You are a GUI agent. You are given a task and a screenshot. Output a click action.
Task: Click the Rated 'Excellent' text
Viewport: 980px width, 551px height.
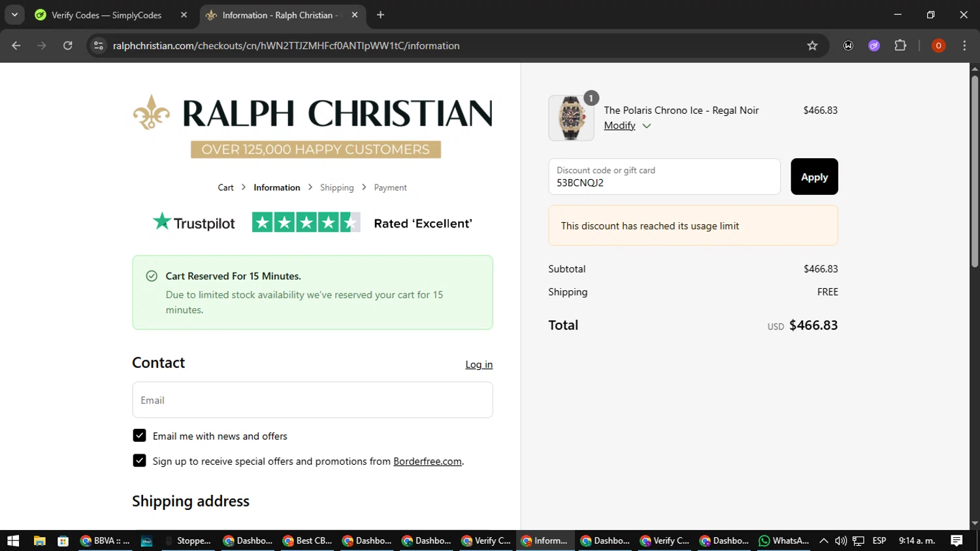tap(423, 224)
